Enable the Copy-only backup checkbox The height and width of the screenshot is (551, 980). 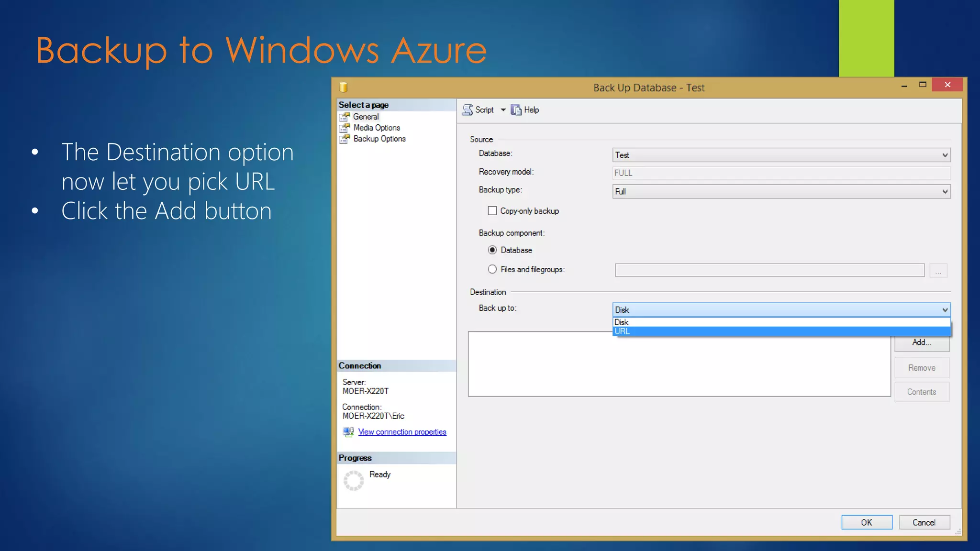coord(492,211)
